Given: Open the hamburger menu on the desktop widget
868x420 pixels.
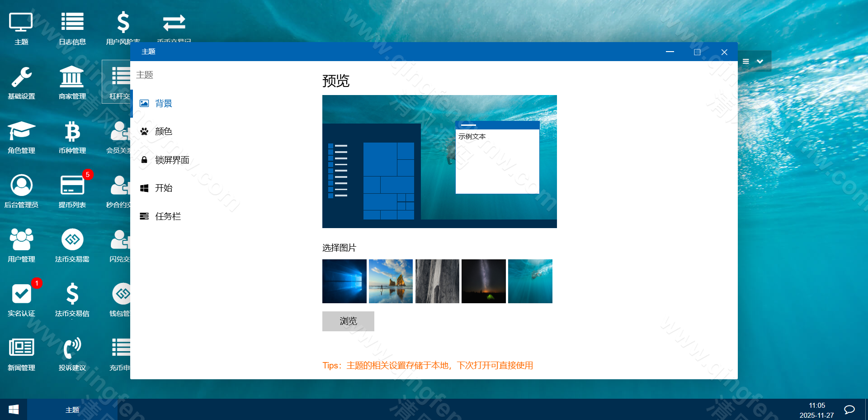Looking at the screenshot, I should 745,61.
